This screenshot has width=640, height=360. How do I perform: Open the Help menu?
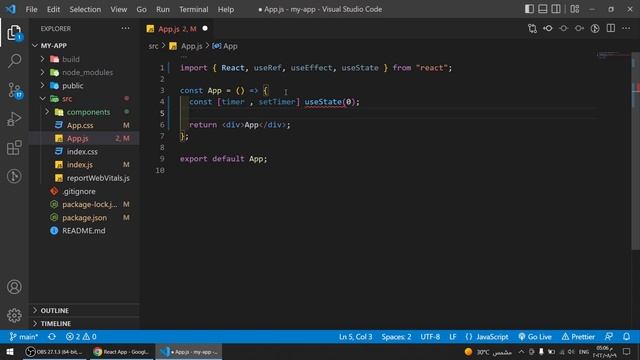click(226, 9)
